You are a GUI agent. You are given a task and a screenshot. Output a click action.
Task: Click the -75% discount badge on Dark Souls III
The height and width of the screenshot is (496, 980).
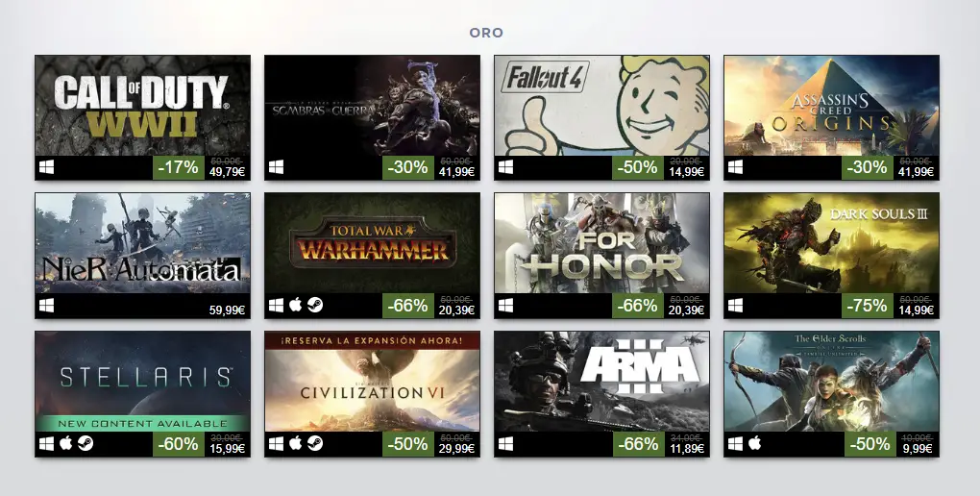click(868, 306)
